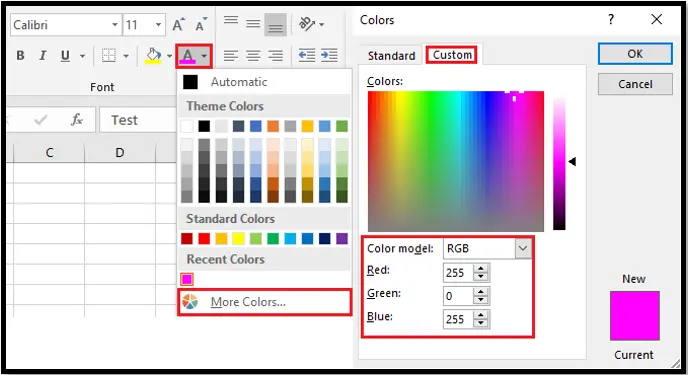Viewport: 688px width, 375px height.
Task: Open the Font Color dropdown arrow
Action: 204,56
